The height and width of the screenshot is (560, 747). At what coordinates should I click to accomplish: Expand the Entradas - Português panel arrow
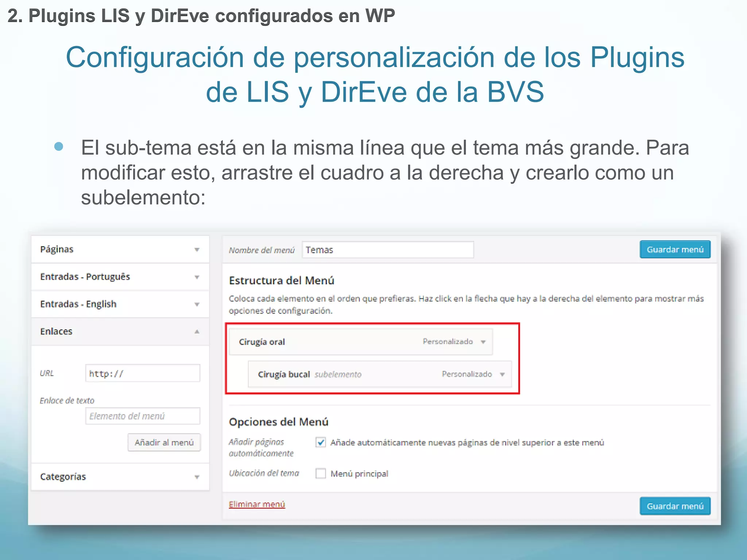pyautogui.click(x=197, y=277)
